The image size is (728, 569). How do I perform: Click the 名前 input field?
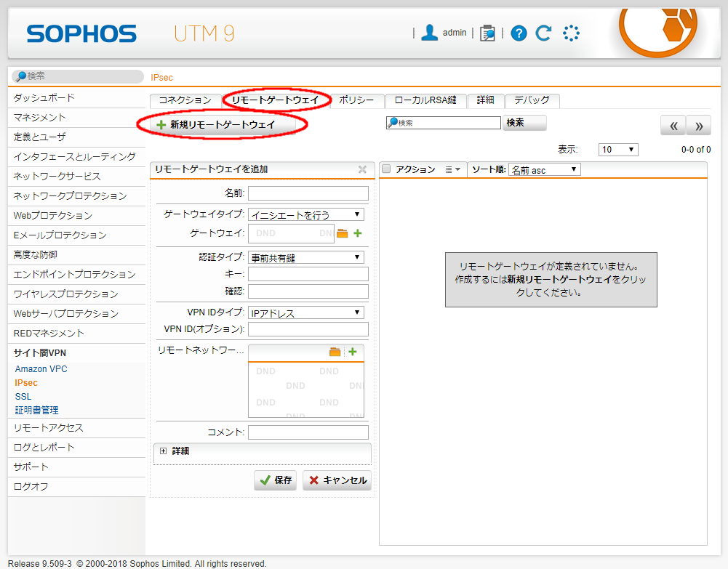pos(308,193)
